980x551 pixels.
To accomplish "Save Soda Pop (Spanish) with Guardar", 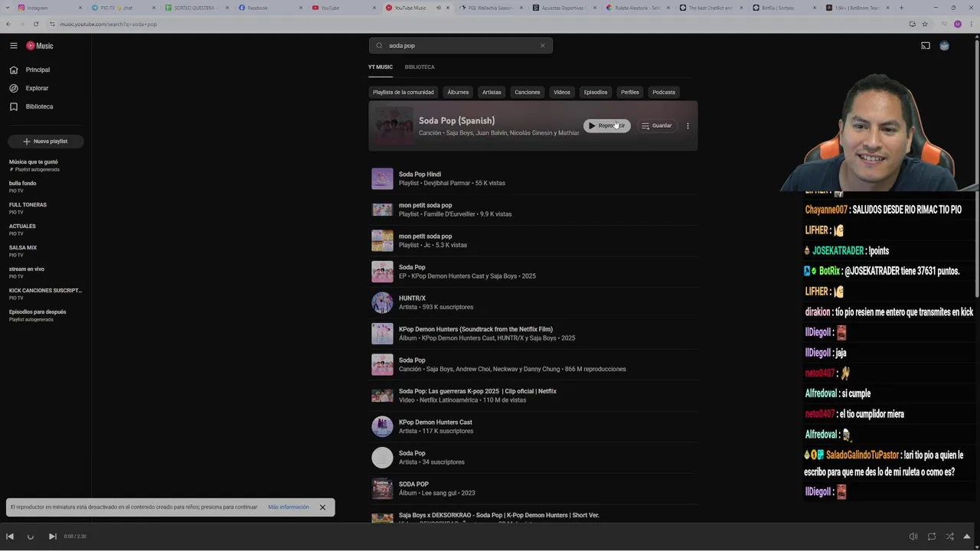I will tap(657, 126).
